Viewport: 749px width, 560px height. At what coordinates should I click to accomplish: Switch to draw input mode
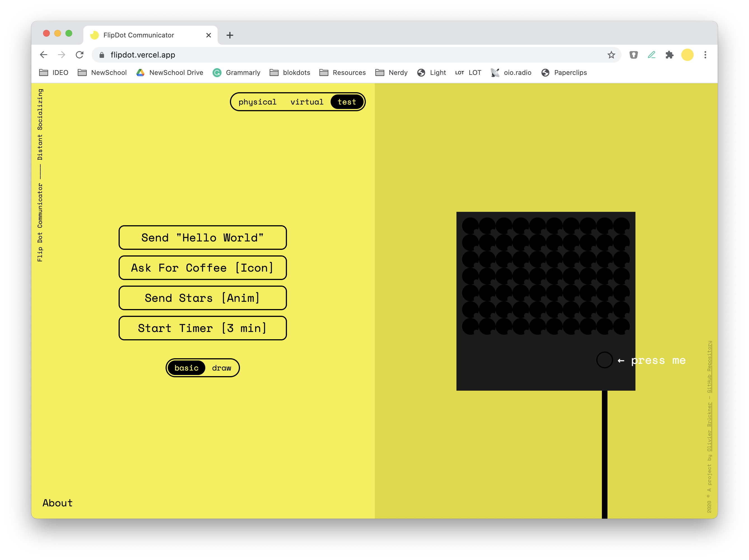tap(222, 368)
